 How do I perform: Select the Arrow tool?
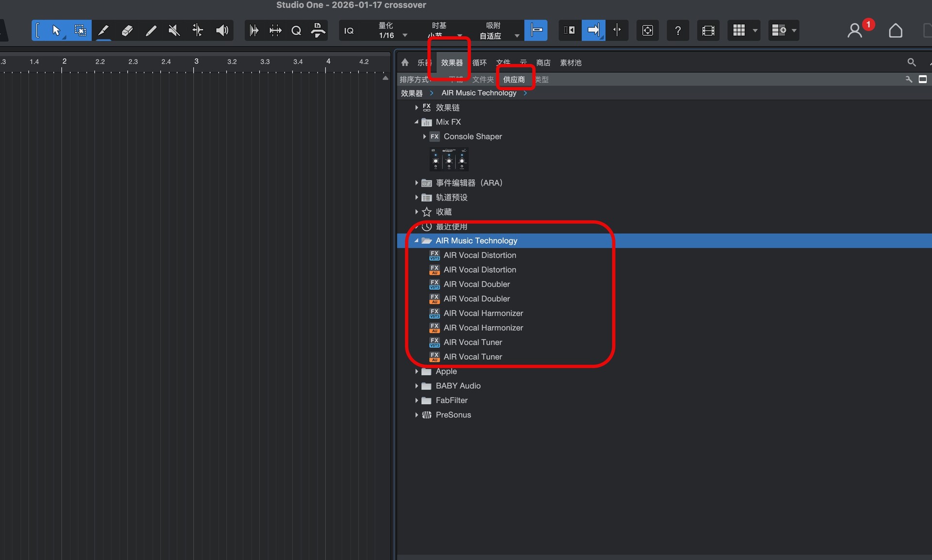pyautogui.click(x=56, y=31)
